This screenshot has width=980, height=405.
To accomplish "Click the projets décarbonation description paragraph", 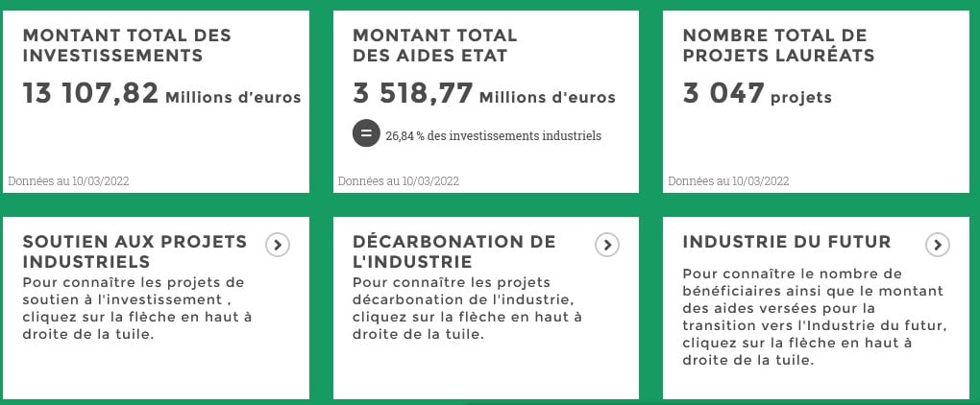I will coord(468,308).
